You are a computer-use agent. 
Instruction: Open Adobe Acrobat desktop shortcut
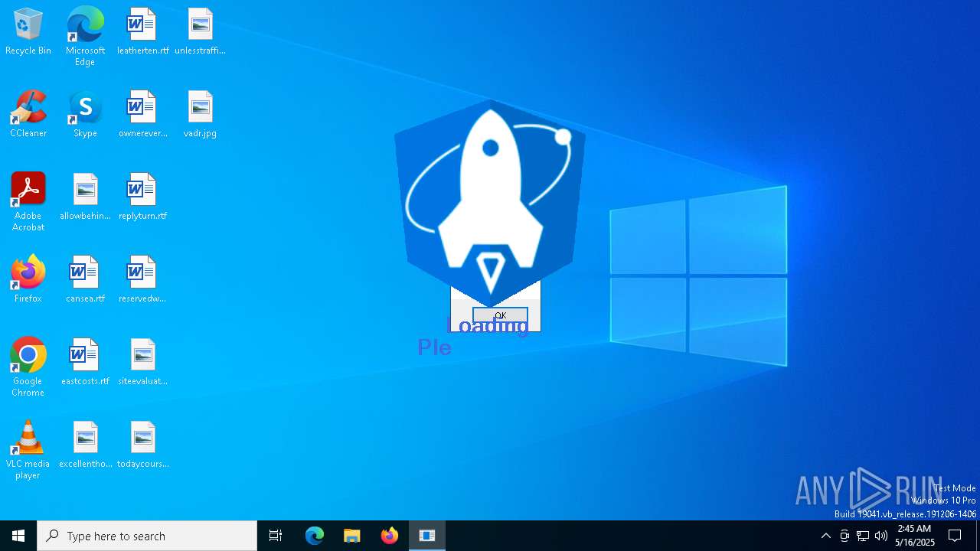28,202
